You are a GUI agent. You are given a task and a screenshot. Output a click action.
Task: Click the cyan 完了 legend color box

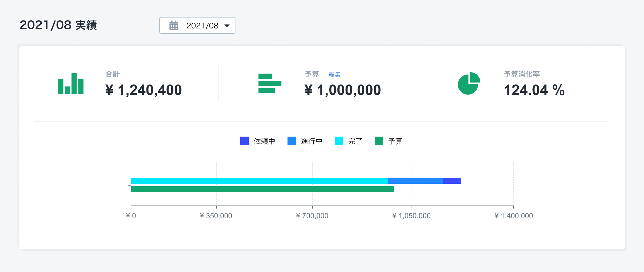coord(339,141)
